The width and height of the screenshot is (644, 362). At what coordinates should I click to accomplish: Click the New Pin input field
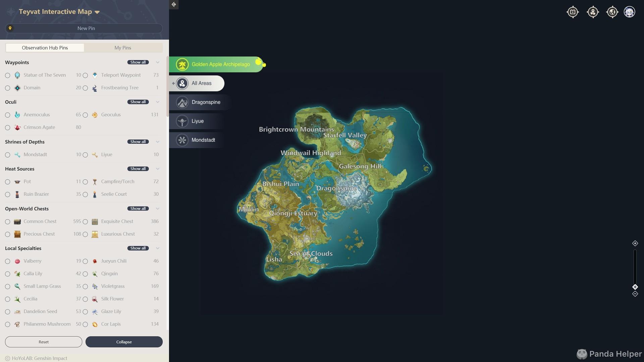(x=84, y=28)
